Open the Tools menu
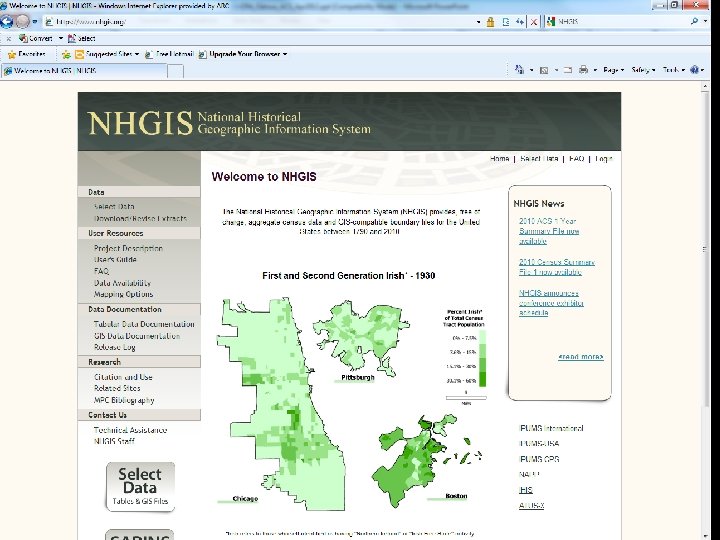The width and height of the screenshot is (720, 540). (x=674, y=70)
